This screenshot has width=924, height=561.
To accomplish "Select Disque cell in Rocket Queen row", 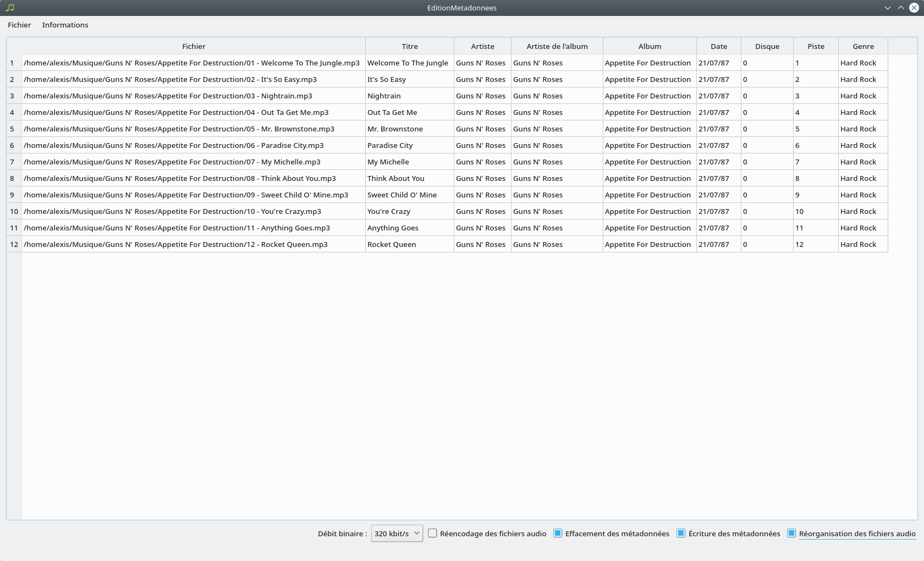I will [767, 244].
